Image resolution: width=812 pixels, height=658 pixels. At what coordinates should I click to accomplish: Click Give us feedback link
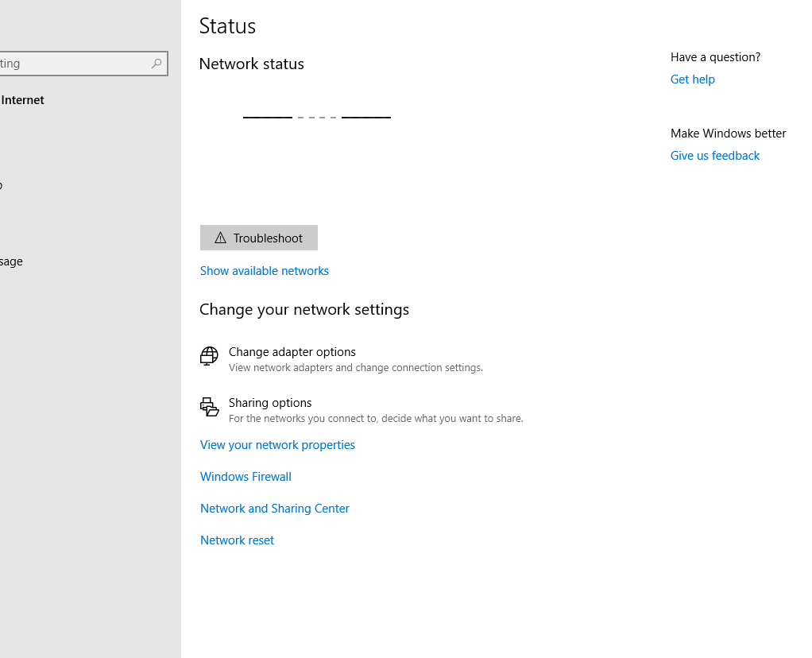point(714,156)
